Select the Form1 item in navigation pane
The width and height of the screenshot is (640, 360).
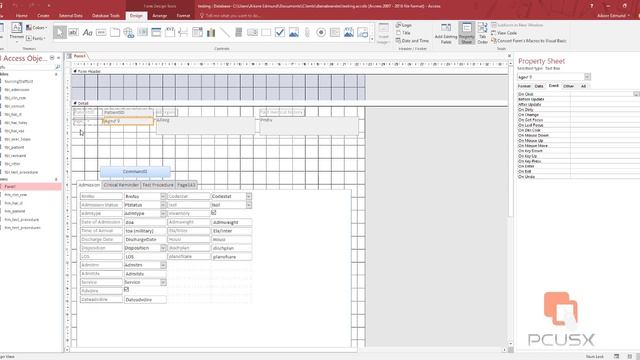pyautogui.click(x=31, y=187)
